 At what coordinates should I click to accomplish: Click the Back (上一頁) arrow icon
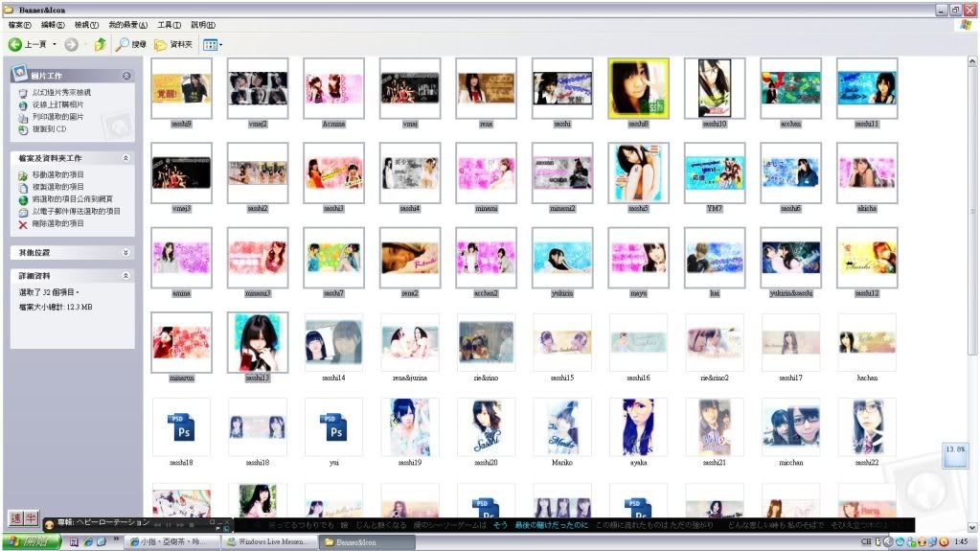pyautogui.click(x=15, y=45)
